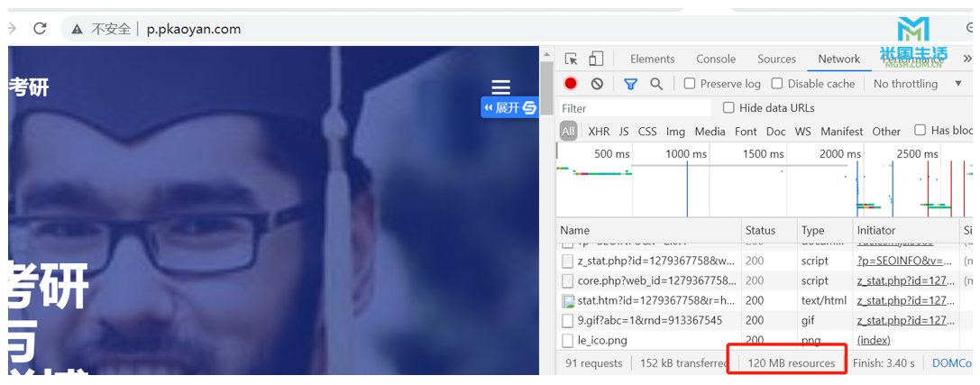Filter requests by JS
Viewport: 980px width, 385px height.
coord(624,132)
